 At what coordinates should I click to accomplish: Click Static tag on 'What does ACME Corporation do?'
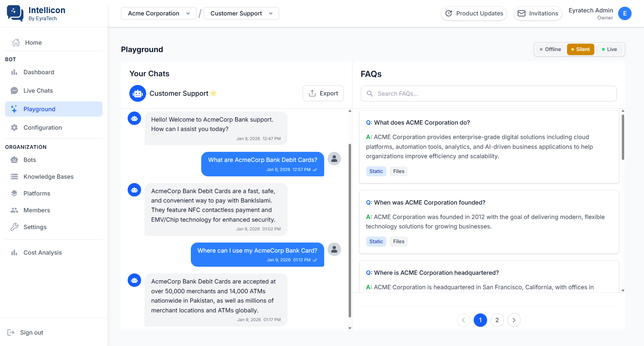[x=376, y=171]
